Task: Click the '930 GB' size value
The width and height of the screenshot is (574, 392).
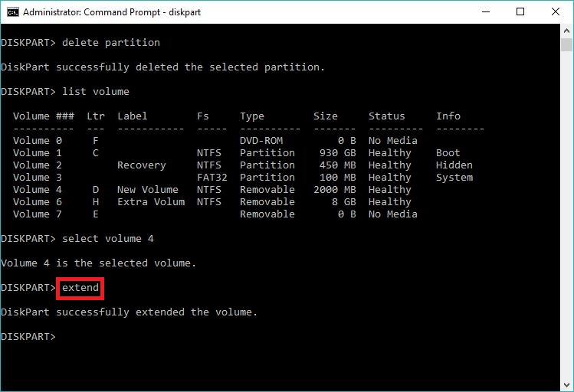Action: [x=337, y=153]
